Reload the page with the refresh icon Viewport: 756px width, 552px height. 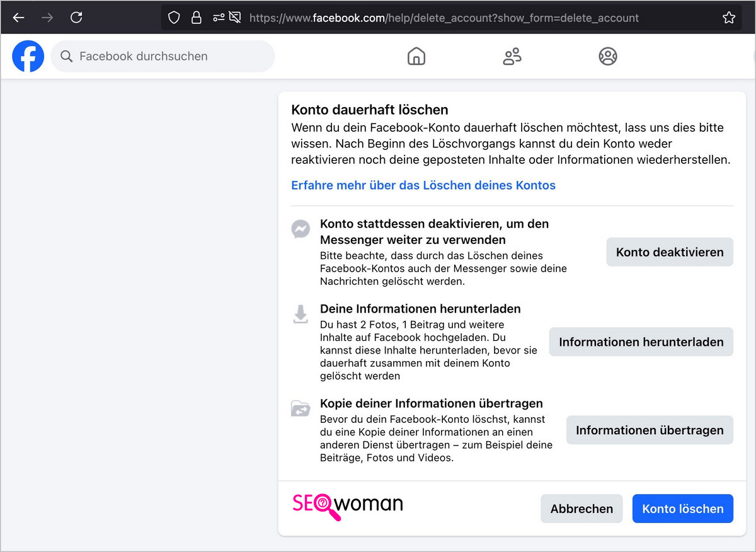76,18
